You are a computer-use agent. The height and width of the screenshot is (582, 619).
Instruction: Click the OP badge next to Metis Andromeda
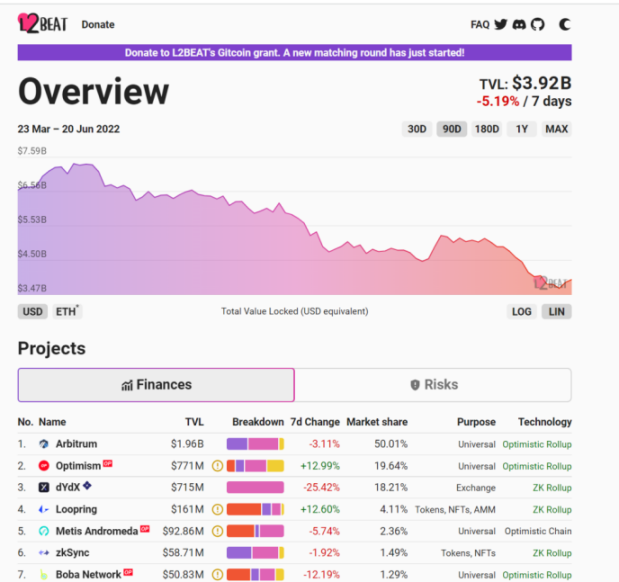(x=145, y=528)
